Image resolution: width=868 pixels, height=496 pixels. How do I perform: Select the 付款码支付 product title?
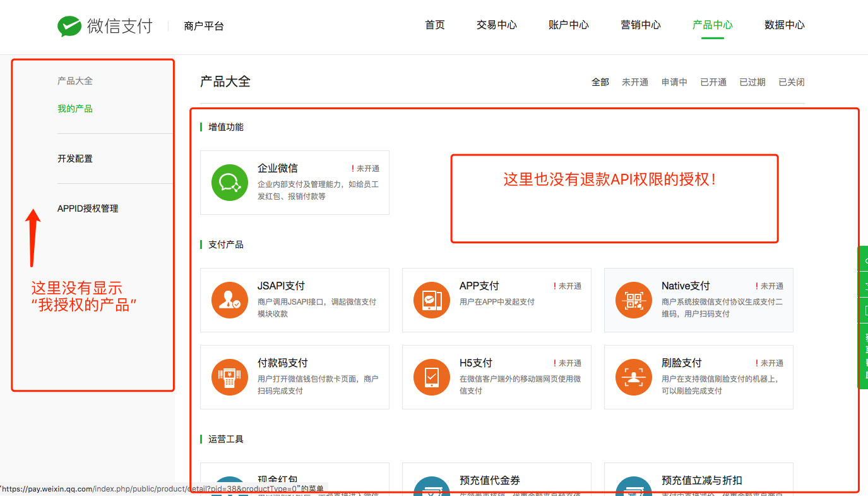[x=283, y=363]
